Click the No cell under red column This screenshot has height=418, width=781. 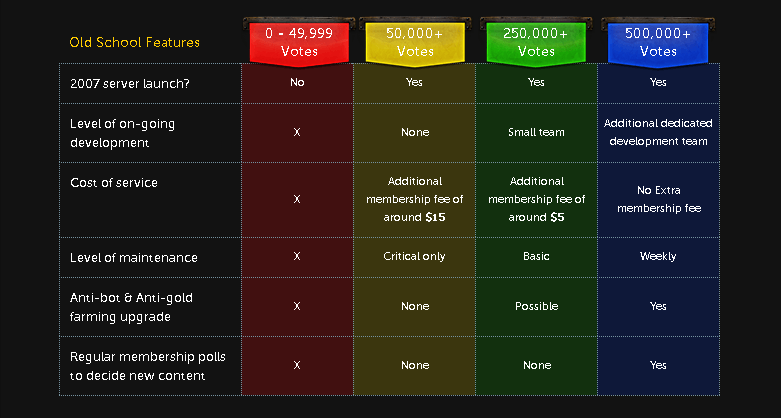297,82
